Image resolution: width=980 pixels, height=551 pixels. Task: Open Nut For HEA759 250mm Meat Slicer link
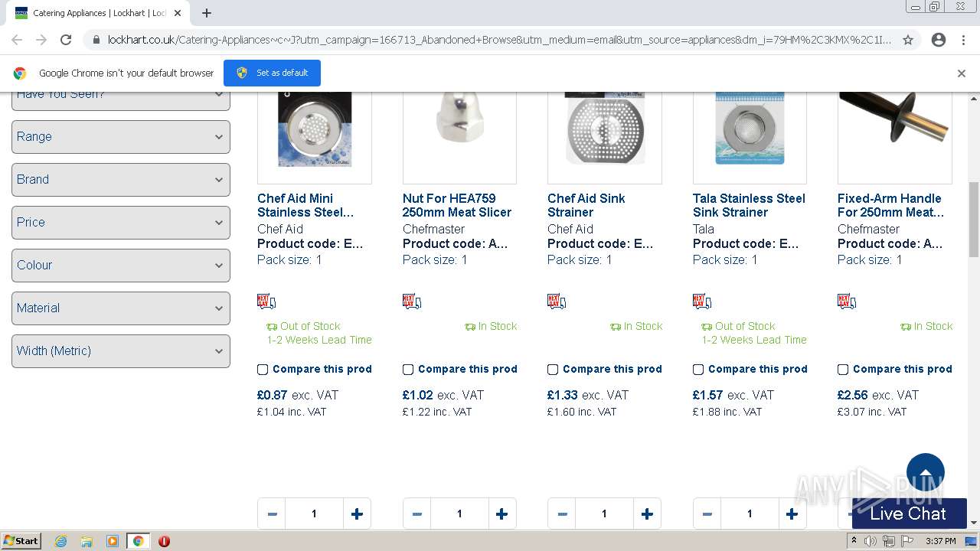click(x=457, y=205)
